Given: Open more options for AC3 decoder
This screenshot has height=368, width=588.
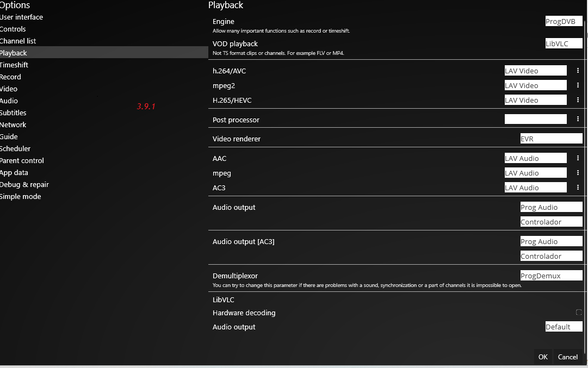Looking at the screenshot, I should (578, 188).
